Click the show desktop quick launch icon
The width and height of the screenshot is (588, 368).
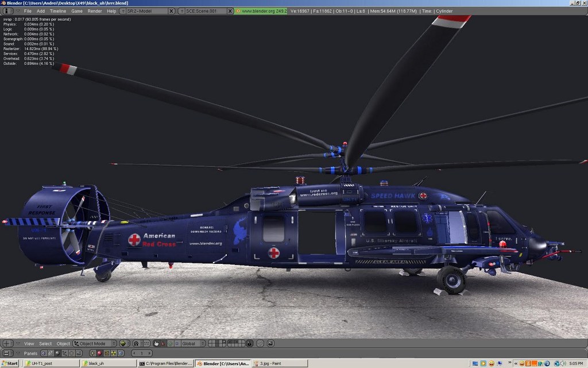point(475,363)
